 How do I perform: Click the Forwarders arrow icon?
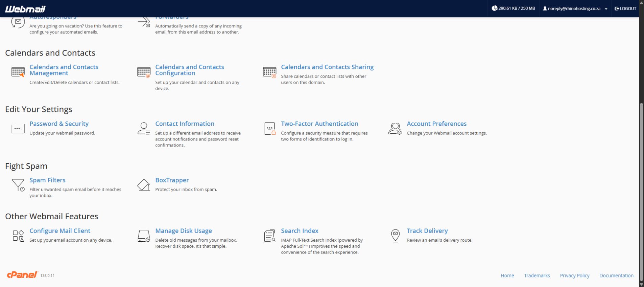pos(144,22)
